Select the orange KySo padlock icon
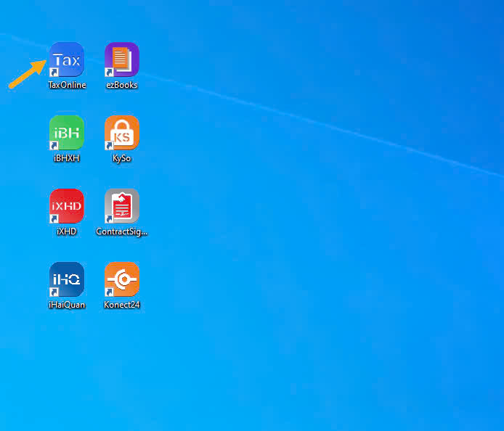 pyautogui.click(x=122, y=133)
